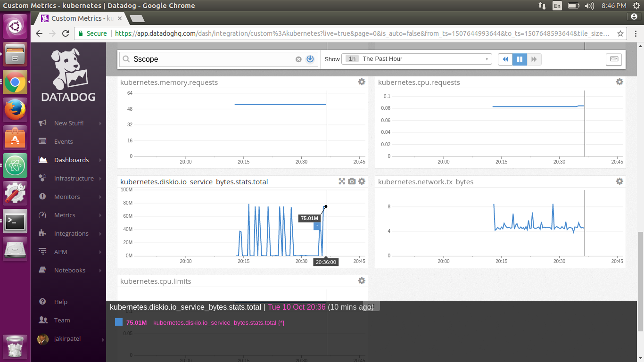Open the Files manager from dock
This screenshot has width=644, height=362.
15,55
